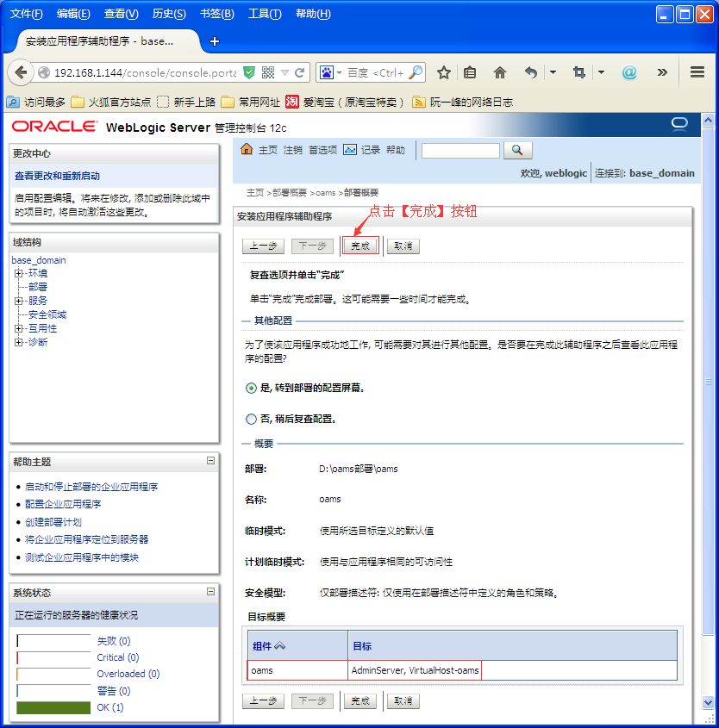
Task: Open console 帮助 link
Action: point(395,150)
